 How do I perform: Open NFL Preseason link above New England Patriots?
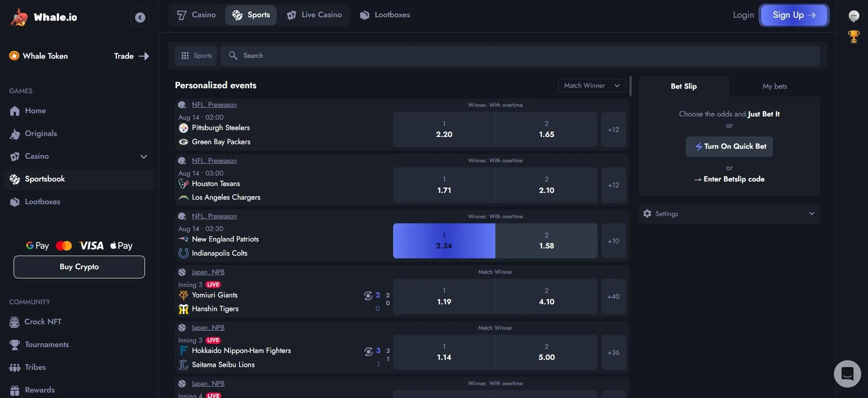point(214,216)
